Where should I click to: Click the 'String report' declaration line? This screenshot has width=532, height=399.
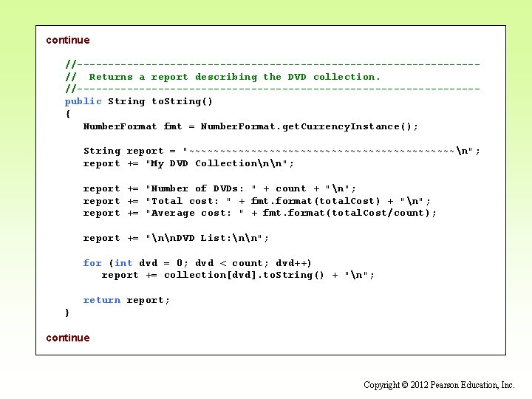click(282, 151)
